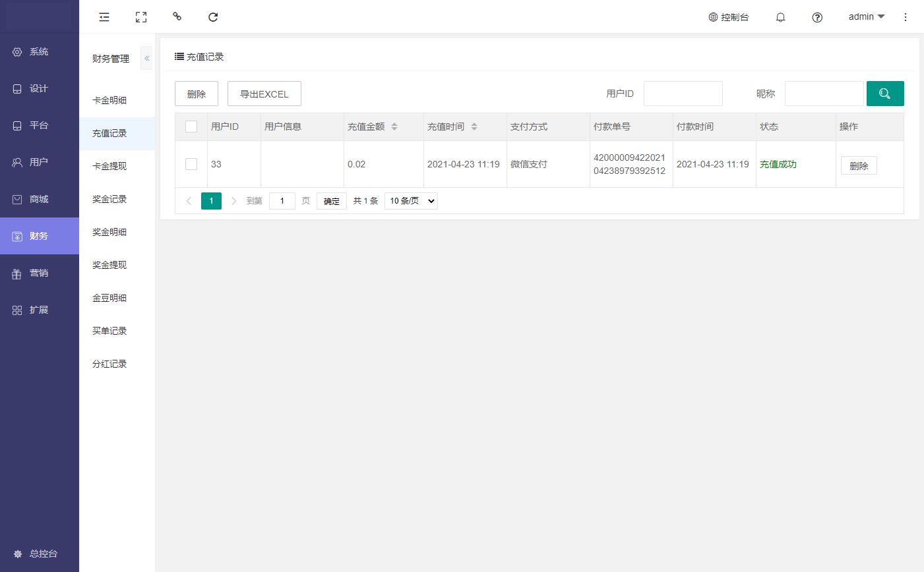Delete the record using row 删除 button
Screen dimensions: 924x572
point(858,165)
